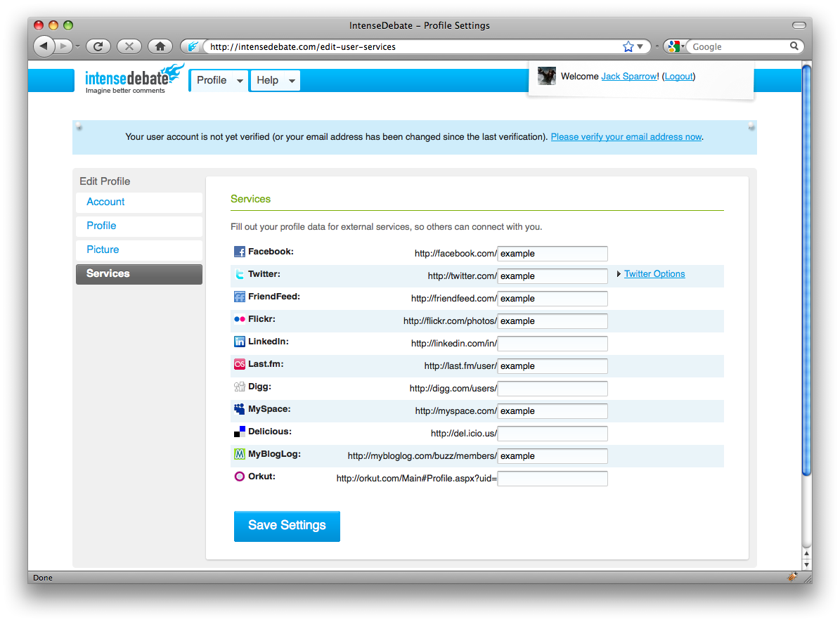Expand the Twitter Options disclosure triangle

(x=619, y=274)
